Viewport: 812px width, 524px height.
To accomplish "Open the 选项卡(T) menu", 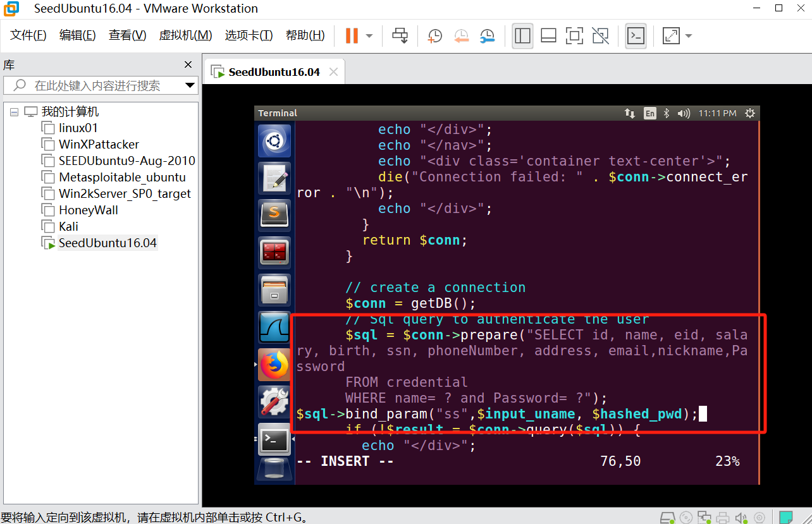I will point(249,35).
